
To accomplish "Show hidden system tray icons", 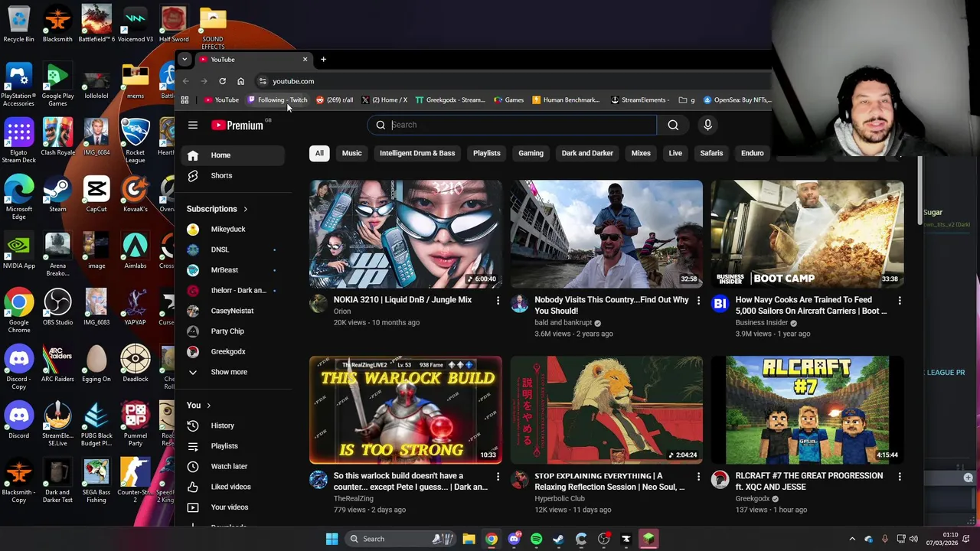I will pyautogui.click(x=854, y=539).
